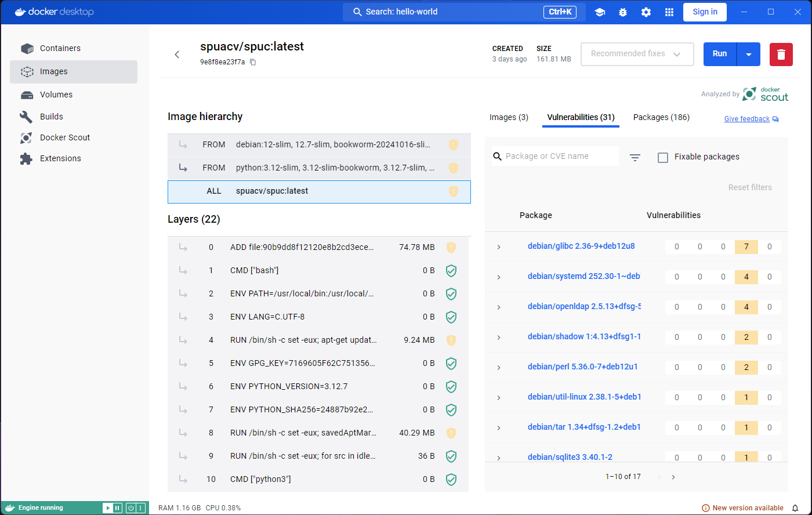Switch to the Packages (186) tab
Screen dimensions: 812x515
(x=661, y=117)
